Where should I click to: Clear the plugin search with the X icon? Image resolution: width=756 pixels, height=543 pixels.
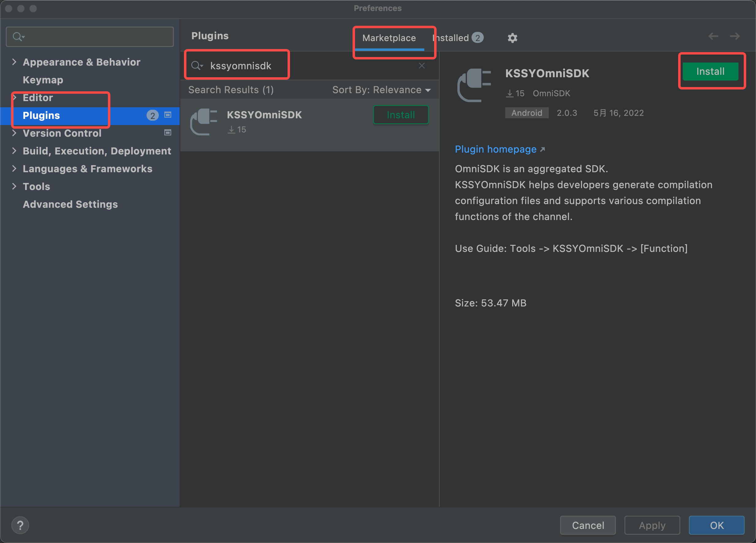point(422,66)
